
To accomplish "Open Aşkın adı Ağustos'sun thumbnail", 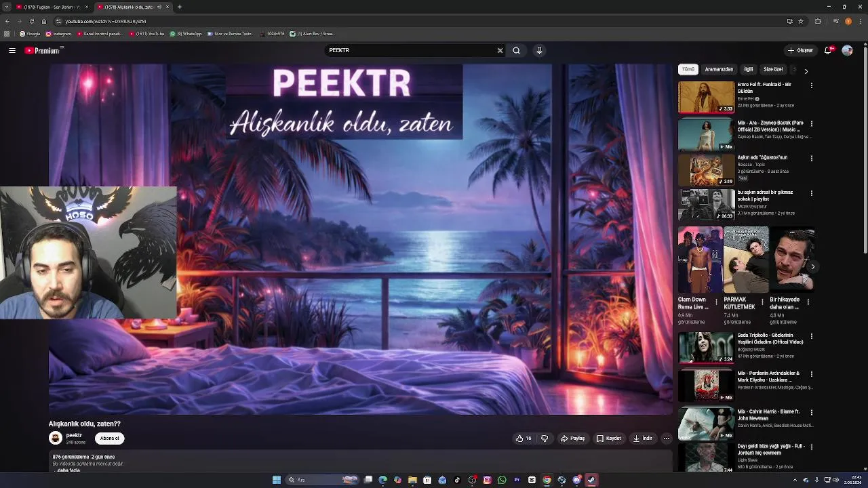I will click(706, 170).
